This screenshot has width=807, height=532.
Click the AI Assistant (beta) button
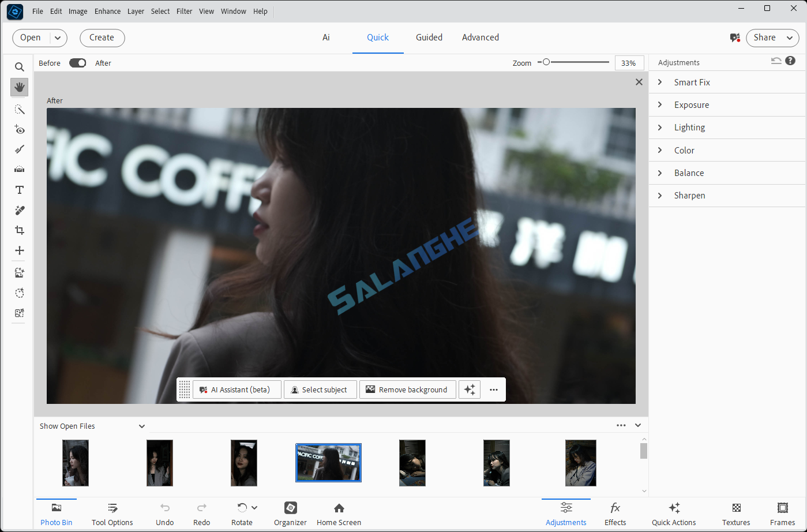237,389
